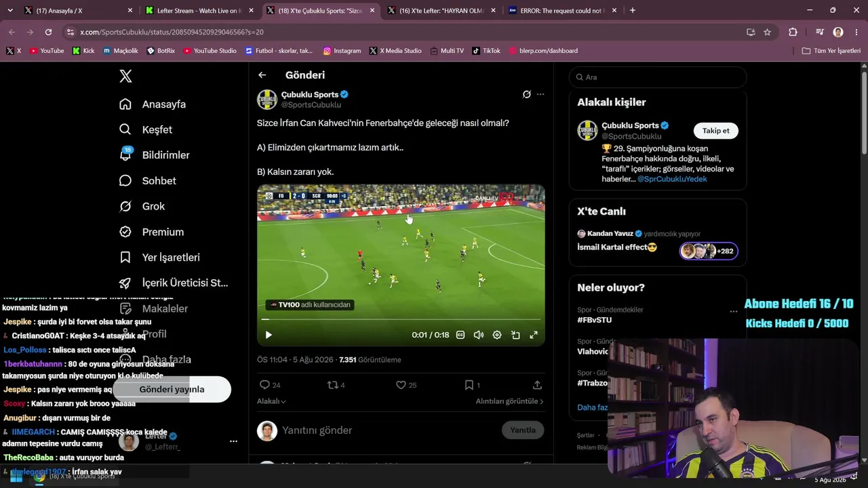
Task: Open Sohbet messages
Action: tap(148, 181)
